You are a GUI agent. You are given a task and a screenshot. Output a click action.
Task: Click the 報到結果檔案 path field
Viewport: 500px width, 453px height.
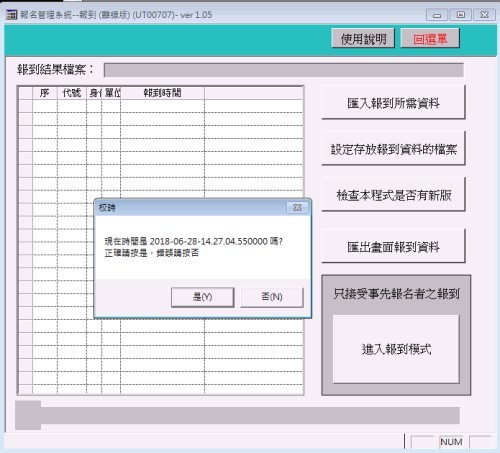tap(284, 70)
